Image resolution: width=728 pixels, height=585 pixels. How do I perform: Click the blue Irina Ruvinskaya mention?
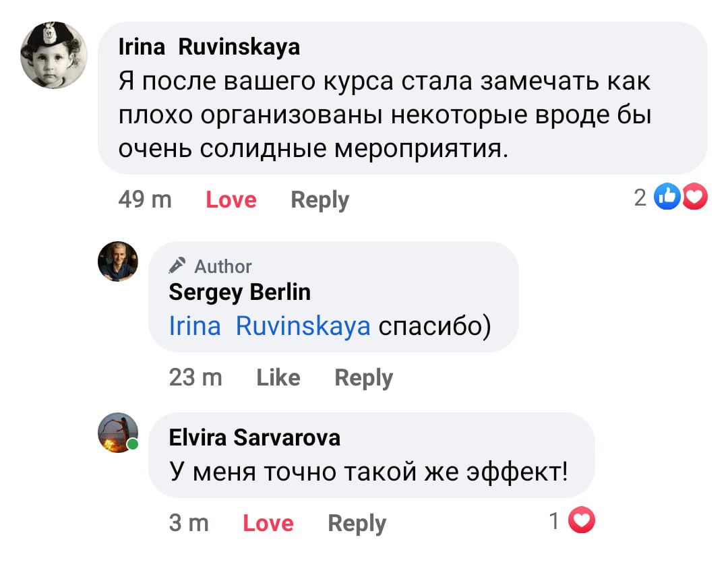(x=269, y=327)
